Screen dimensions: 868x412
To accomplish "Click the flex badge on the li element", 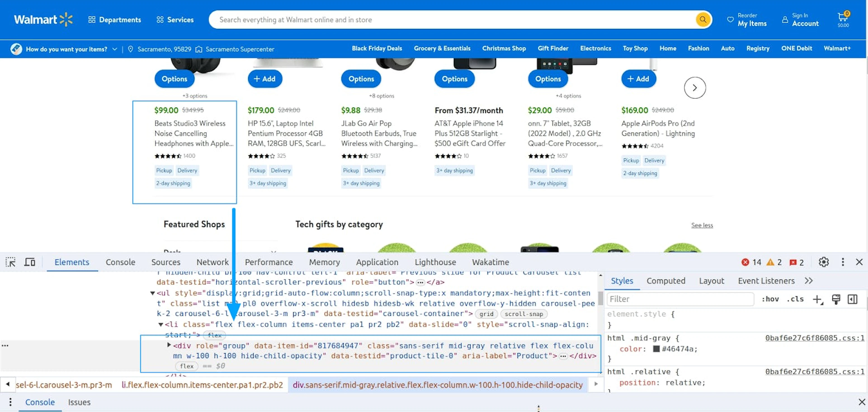I will point(215,335).
